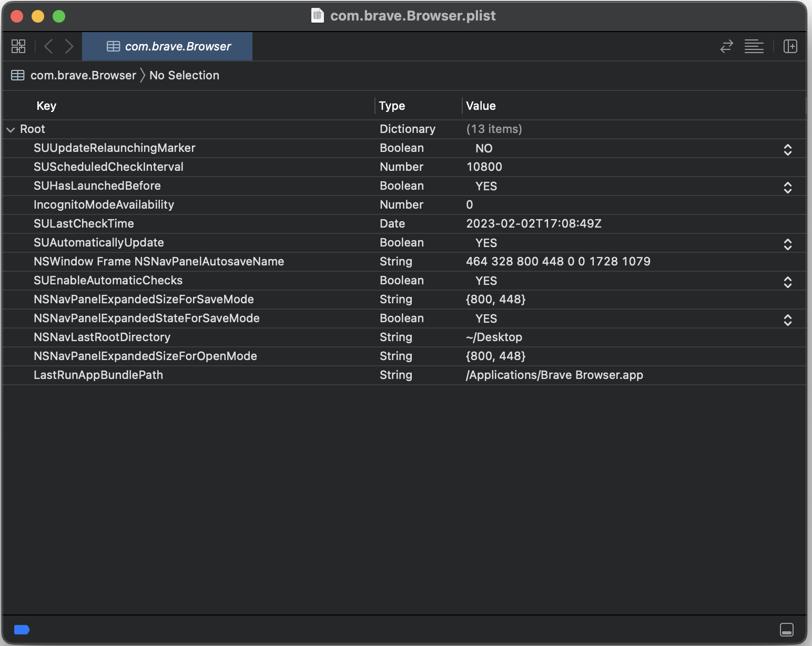Open the SUAutomaticallyUpdate boolean value popup

pos(787,244)
